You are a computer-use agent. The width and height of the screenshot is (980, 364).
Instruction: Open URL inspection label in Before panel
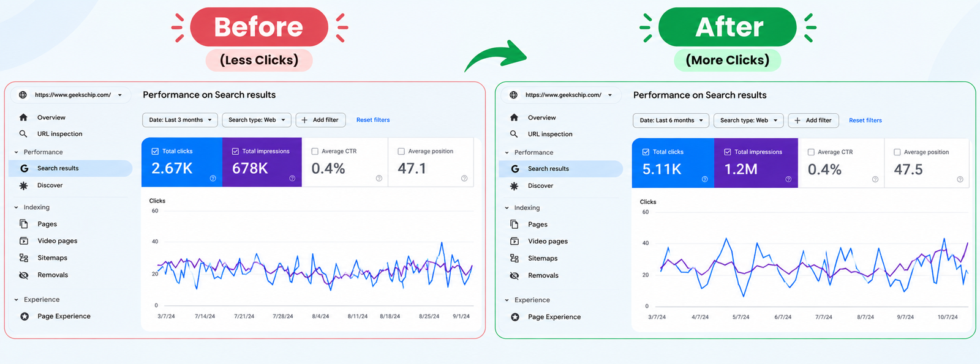pyautogui.click(x=59, y=134)
